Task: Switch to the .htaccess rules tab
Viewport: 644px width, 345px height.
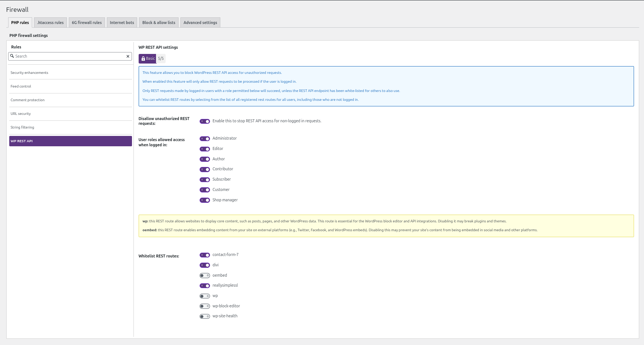Action: [x=50, y=23]
